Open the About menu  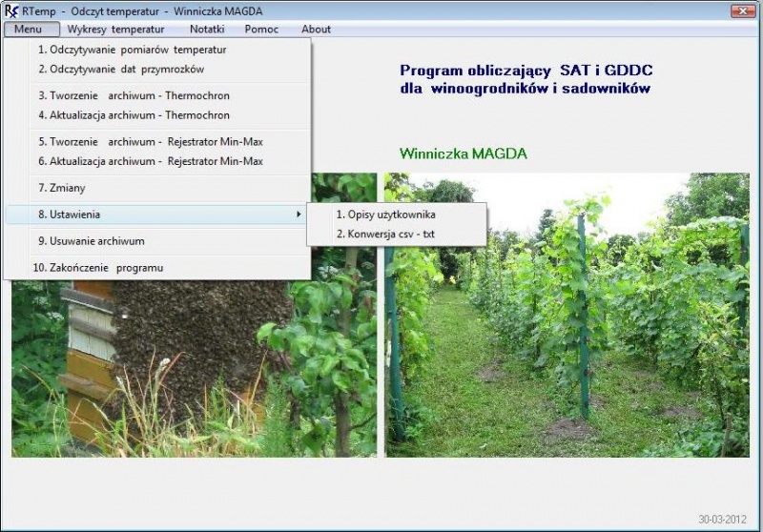tap(316, 30)
